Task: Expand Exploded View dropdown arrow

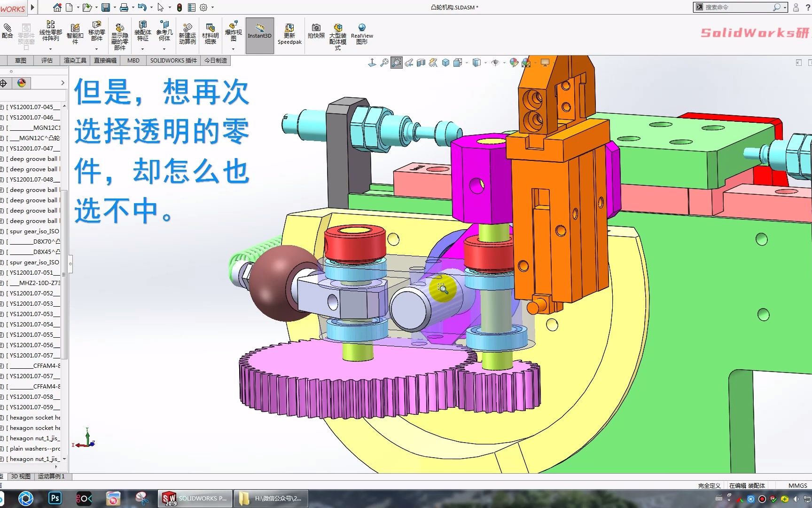Action: (x=234, y=48)
